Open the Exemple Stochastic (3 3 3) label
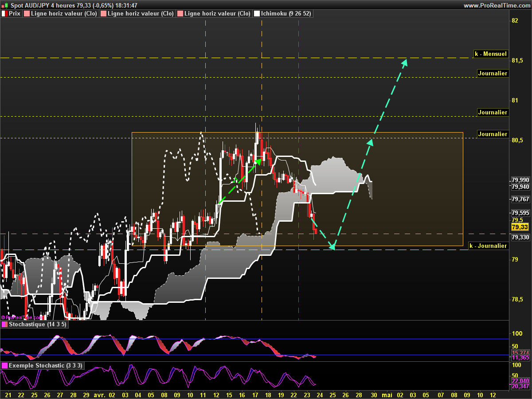Image resolution: width=532 pixels, height=399 pixels. (45, 366)
